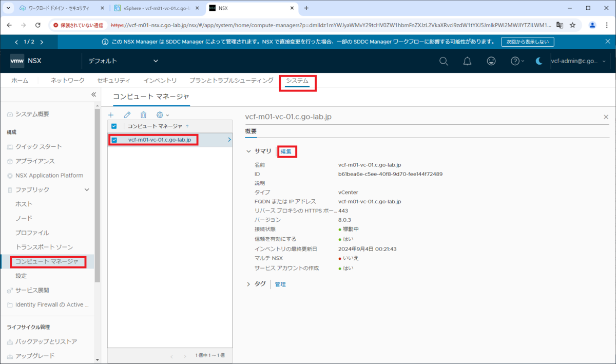Open トランスポート ゾーン in sidebar
The width and height of the screenshot is (616, 364).
(x=44, y=247)
